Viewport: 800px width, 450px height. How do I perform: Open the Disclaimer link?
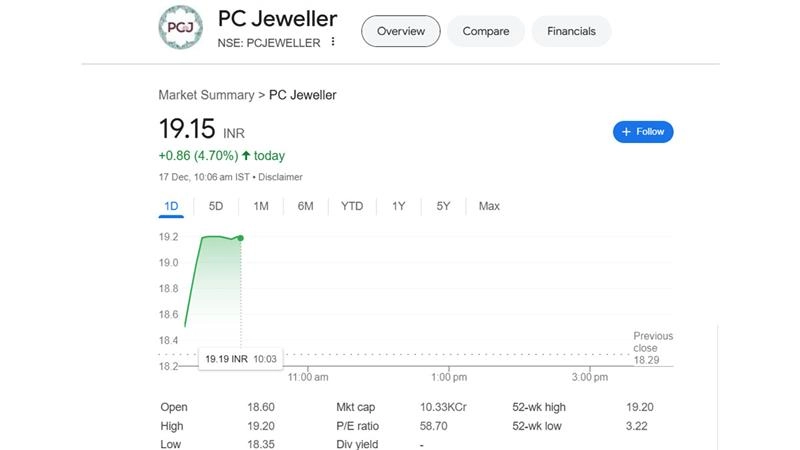(281, 177)
